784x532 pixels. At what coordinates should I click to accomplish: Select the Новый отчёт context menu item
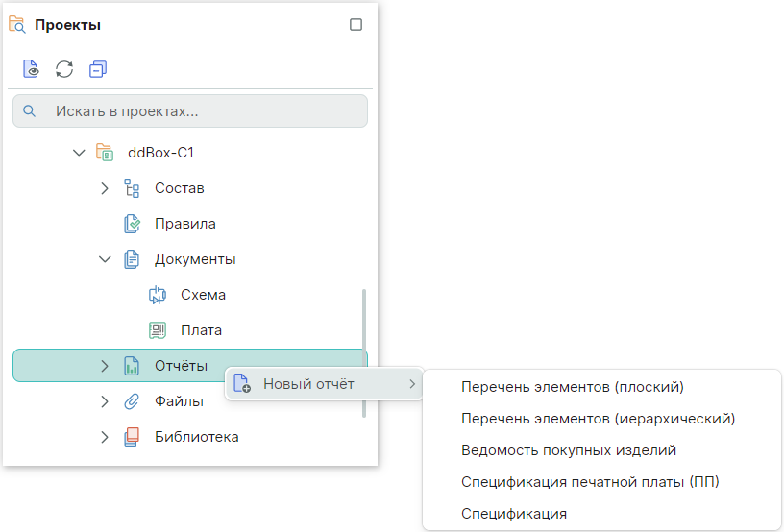[x=308, y=384]
